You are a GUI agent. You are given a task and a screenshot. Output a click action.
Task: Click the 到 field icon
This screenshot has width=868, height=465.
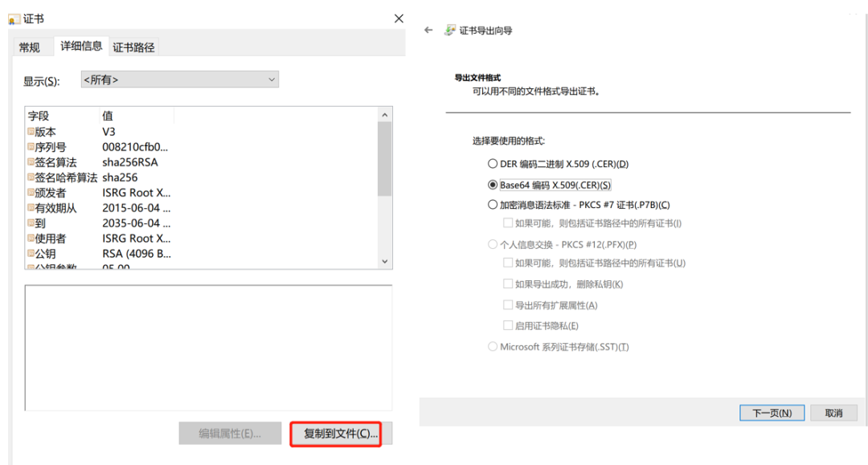31,222
